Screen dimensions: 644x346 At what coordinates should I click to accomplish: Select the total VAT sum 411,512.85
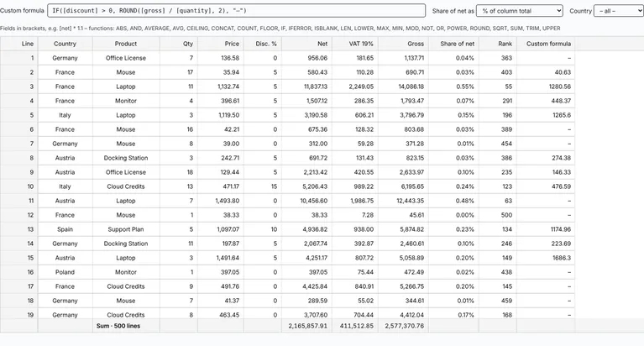point(355,326)
